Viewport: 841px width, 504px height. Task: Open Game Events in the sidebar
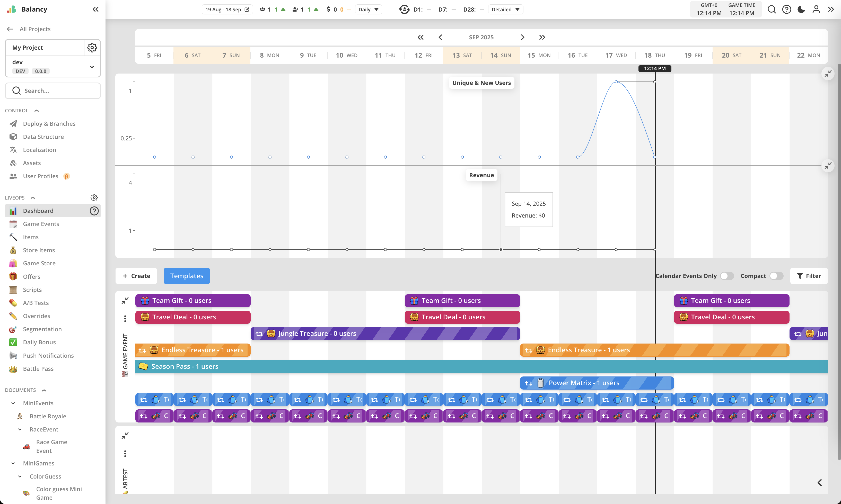coord(41,224)
